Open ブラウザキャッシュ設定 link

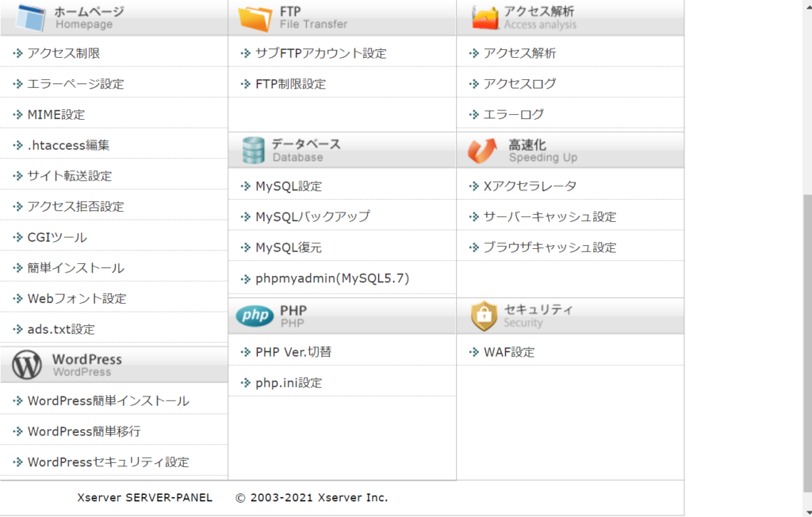(x=550, y=247)
